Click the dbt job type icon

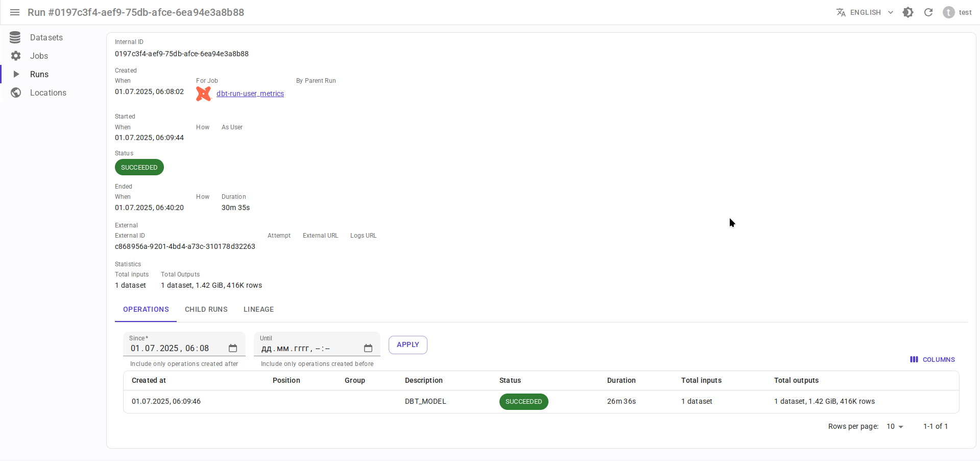click(x=204, y=94)
